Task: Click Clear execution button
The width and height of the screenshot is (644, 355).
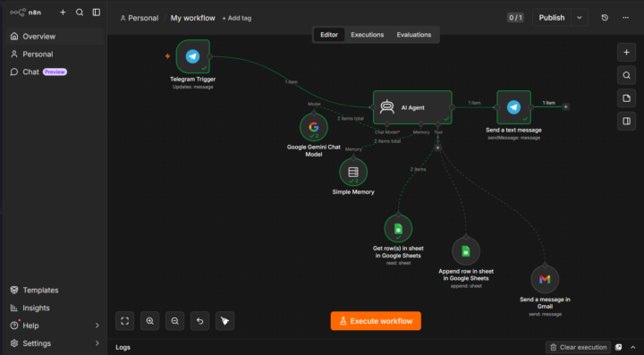Action: [x=579, y=347]
